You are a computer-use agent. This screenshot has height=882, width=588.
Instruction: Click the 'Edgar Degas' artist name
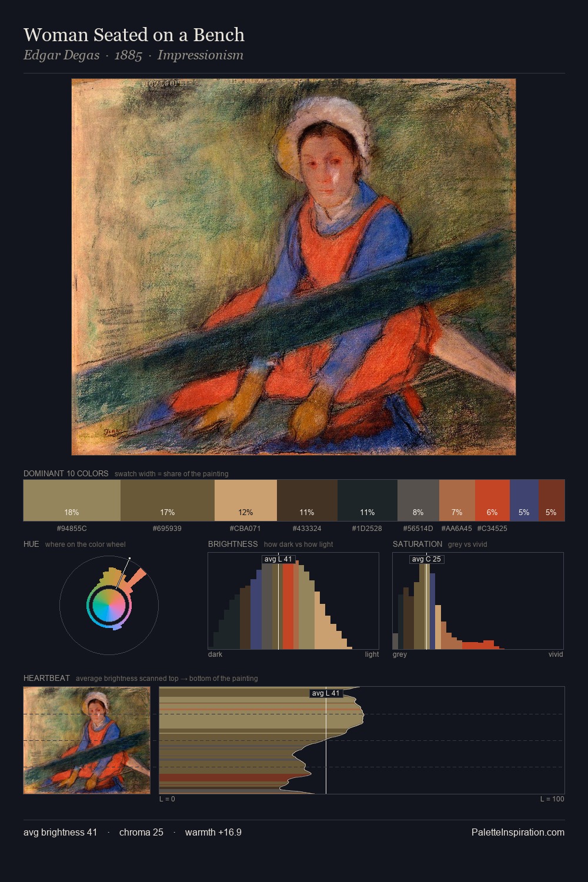coord(62,55)
